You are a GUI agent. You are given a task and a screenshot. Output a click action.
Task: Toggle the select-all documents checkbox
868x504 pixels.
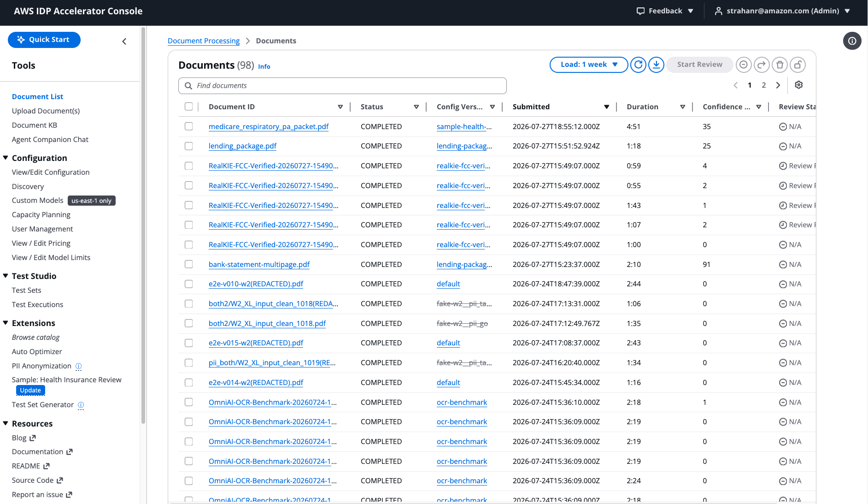tap(189, 107)
